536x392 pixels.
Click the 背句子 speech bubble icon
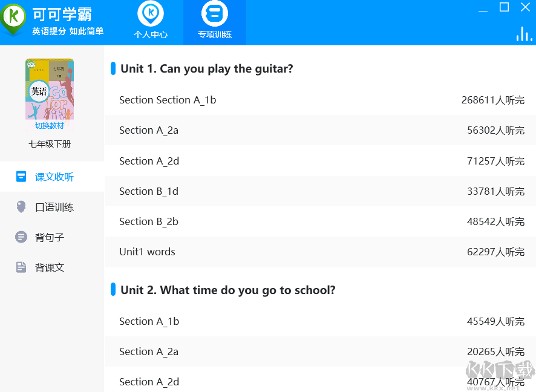pos(22,237)
